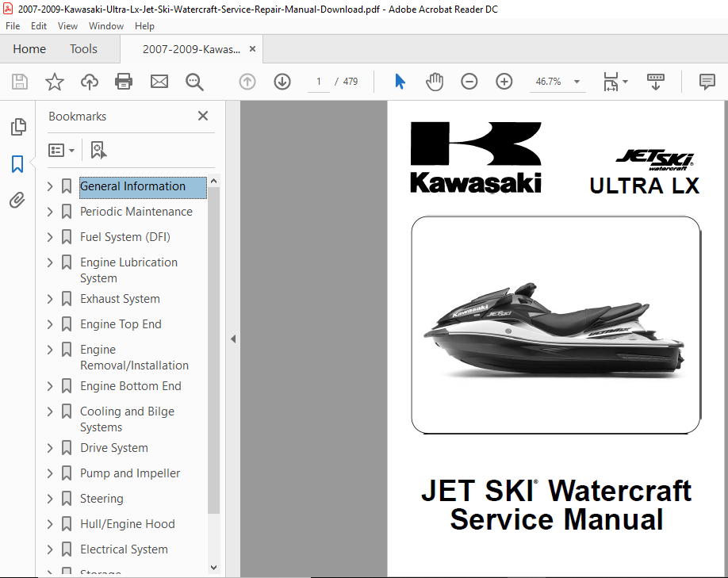
Task: Click the find current bookmark icon
Action: (x=98, y=151)
